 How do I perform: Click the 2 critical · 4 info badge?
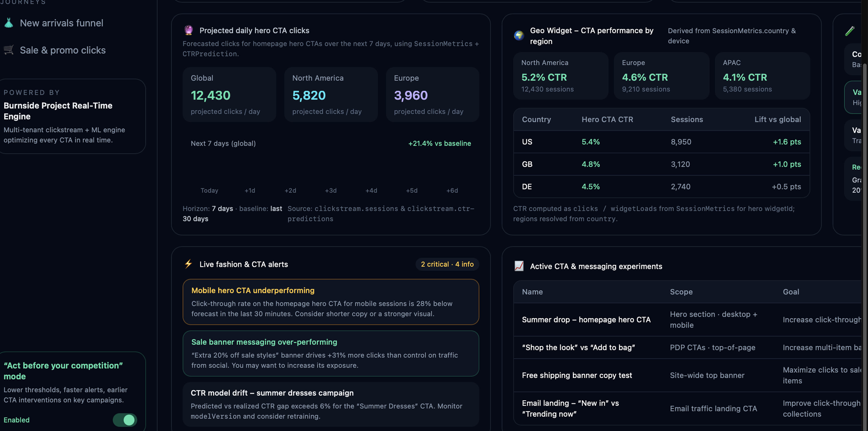[x=447, y=264]
